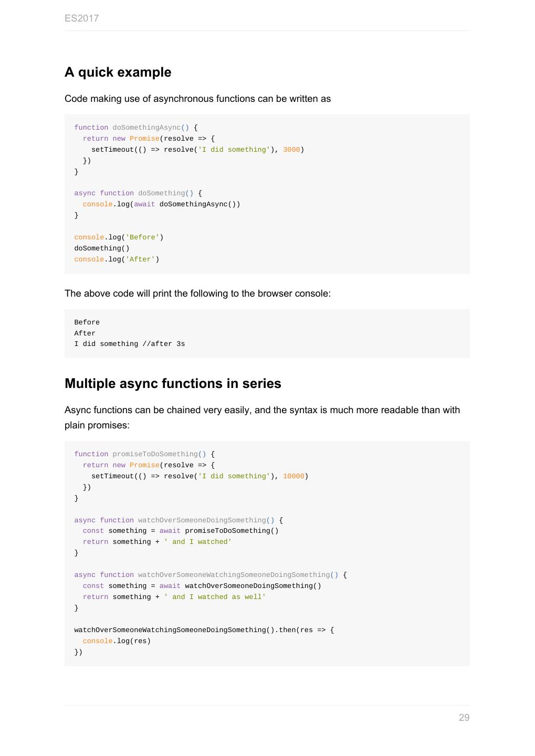The width and height of the screenshot is (535, 756).
Task: Click the "Before" line in console output
Action: [87, 322]
